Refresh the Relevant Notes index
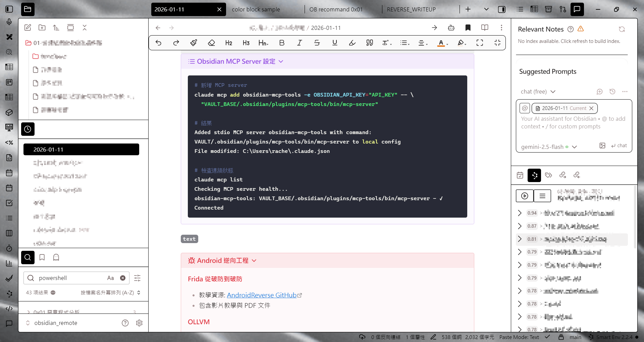 click(622, 29)
